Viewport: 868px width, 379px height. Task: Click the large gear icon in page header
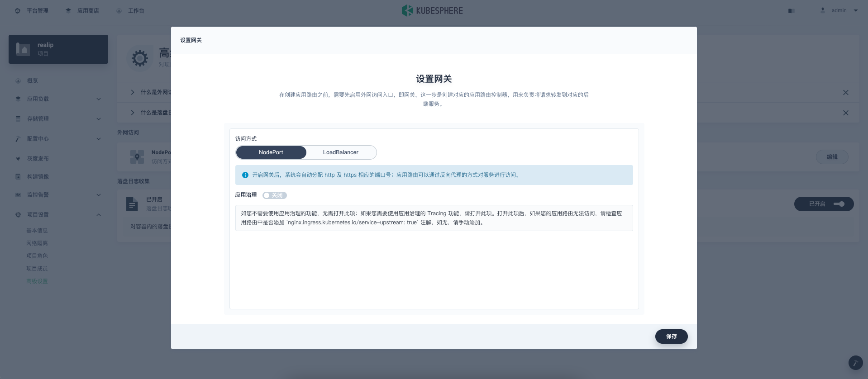point(140,58)
